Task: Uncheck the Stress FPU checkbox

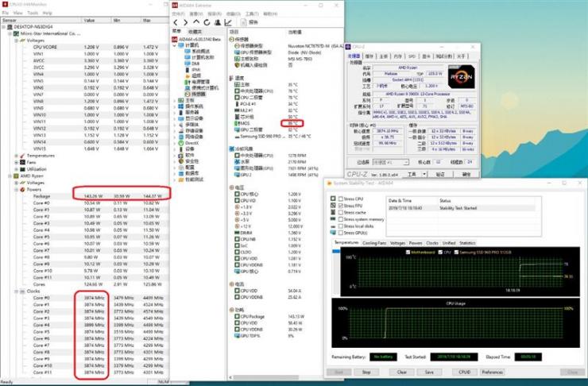Action: tap(341, 206)
